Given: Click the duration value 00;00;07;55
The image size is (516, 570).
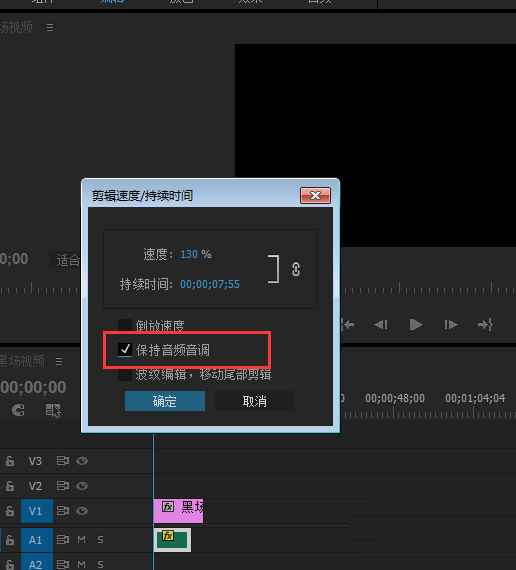Looking at the screenshot, I should 210,284.
